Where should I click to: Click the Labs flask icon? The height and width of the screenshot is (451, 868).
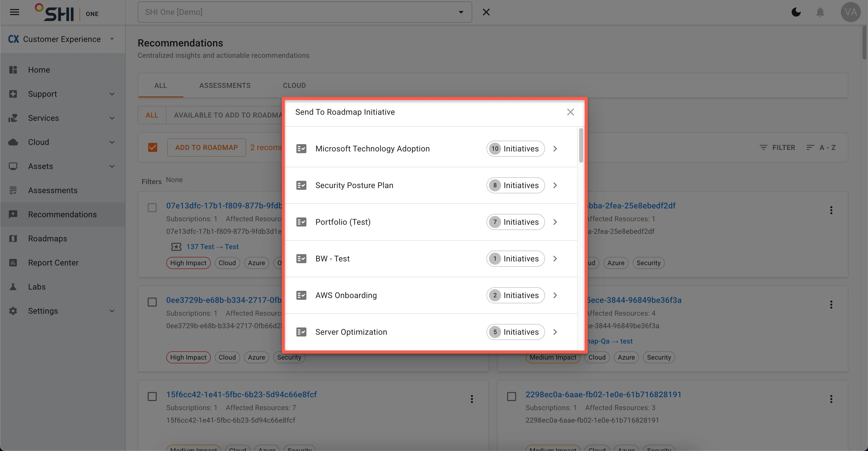coord(13,287)
